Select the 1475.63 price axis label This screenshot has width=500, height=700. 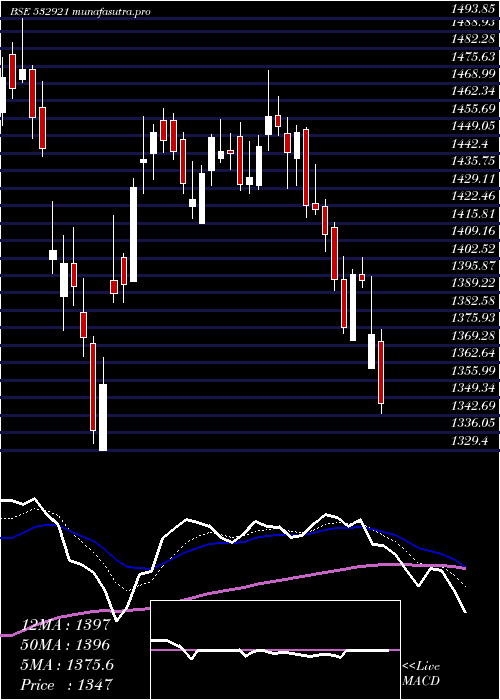473,57
